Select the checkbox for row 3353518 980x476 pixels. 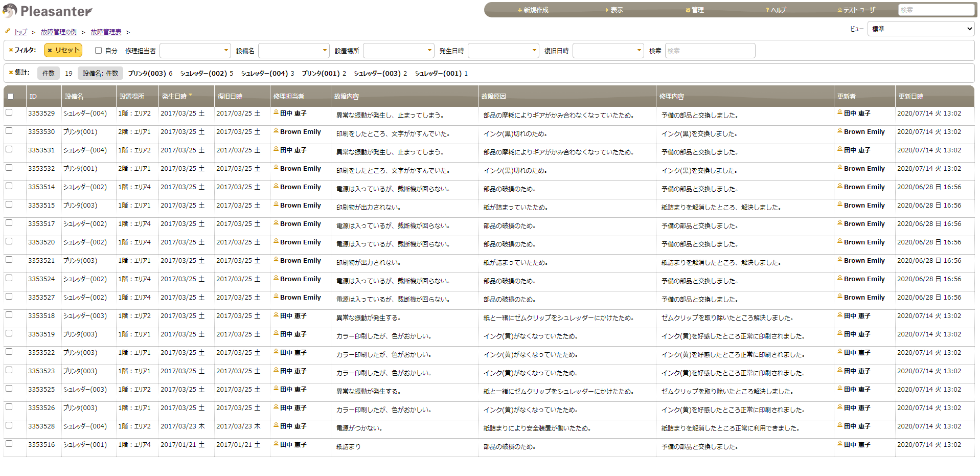click(x=9, y=315)
